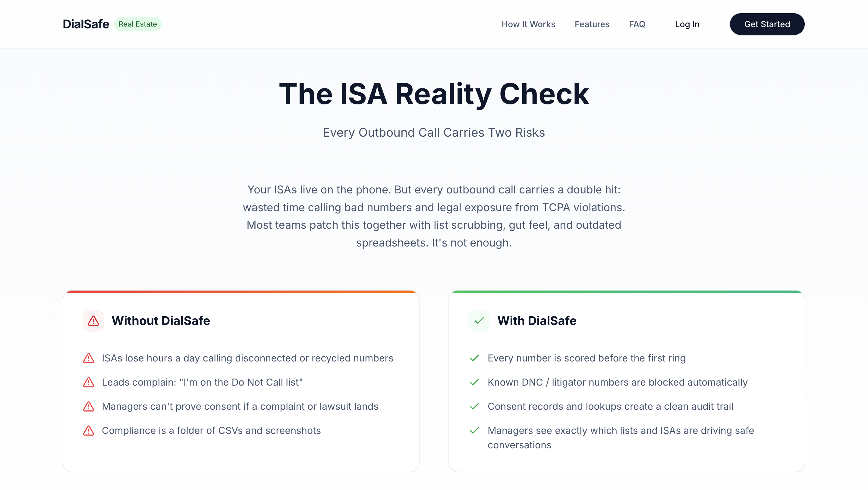
Task: Click the warning icon next to disconnected numbers item
Action: [88, 358]
